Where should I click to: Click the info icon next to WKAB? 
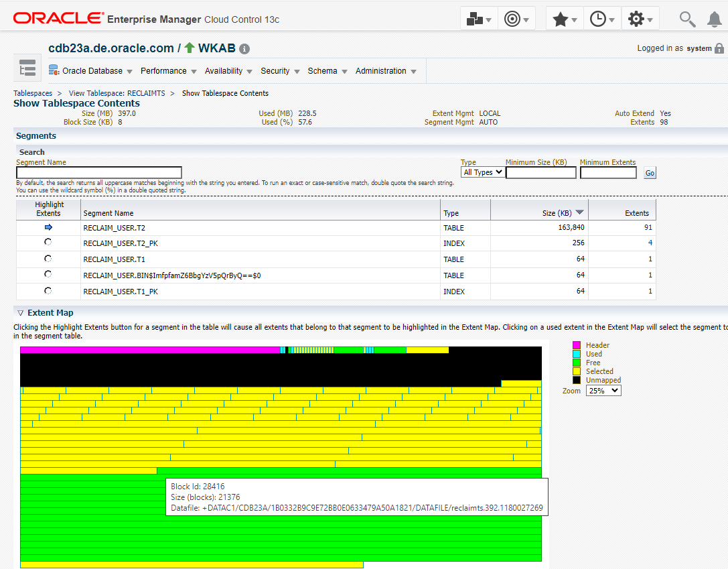pos(244,49)
